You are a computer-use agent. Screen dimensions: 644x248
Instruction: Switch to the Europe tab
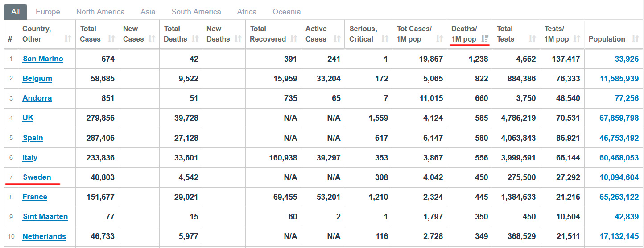point(48,12)
